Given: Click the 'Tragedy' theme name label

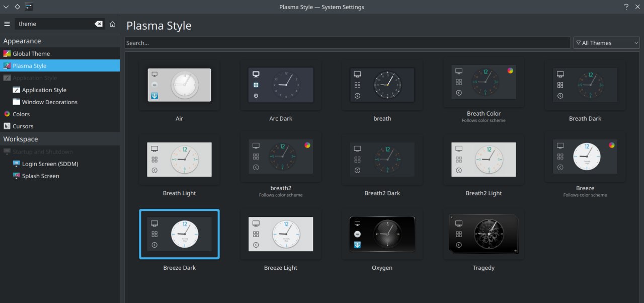Looking at the screenshot, I should pos(484,268).
